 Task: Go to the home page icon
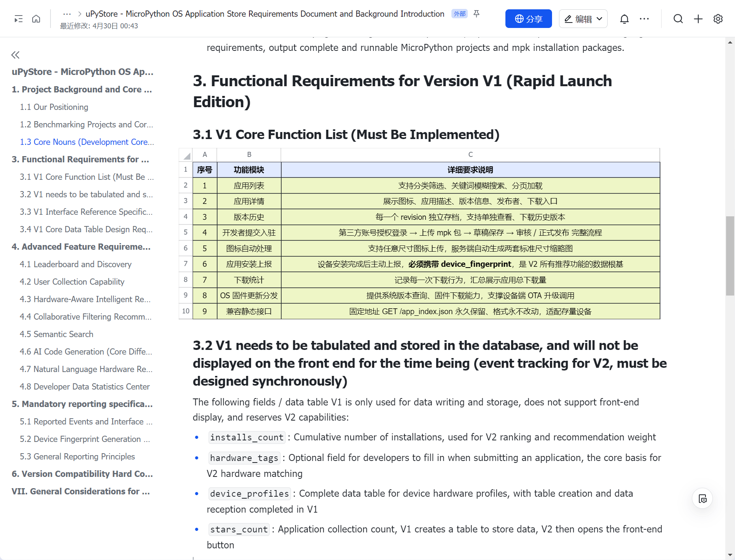point(36,19)
